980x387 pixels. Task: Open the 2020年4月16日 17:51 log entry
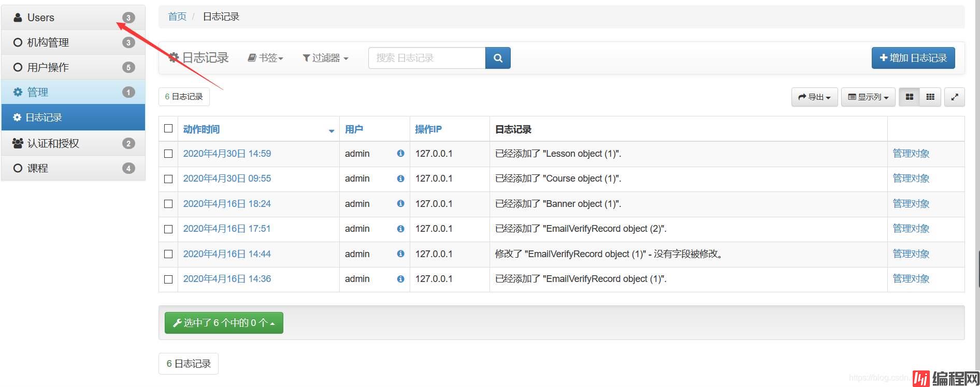pyautogui.click(x=227, y=229)
